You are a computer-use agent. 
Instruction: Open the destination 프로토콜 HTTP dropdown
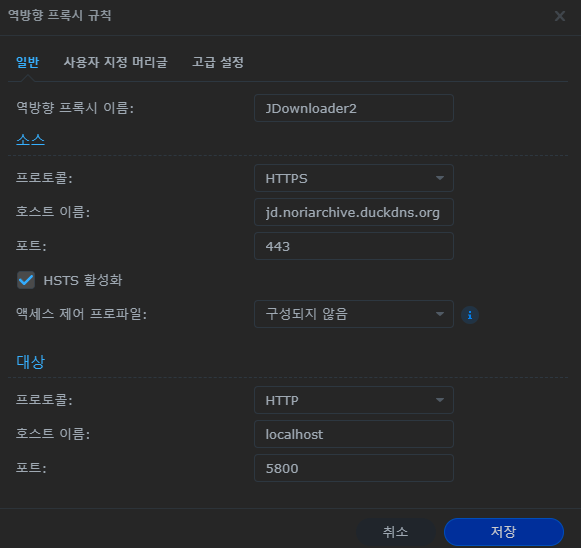tap(354, 400)
